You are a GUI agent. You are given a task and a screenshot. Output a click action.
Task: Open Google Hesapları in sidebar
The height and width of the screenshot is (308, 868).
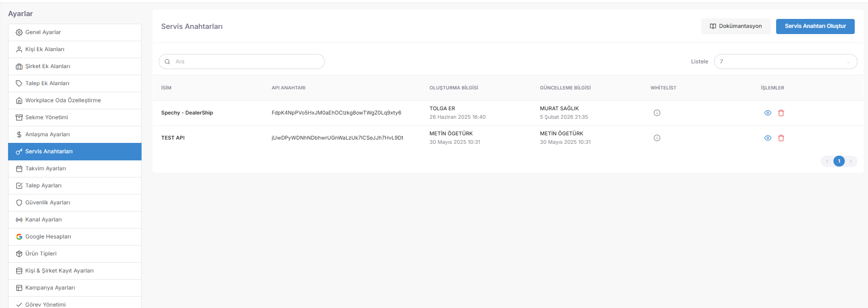(75, 237)
